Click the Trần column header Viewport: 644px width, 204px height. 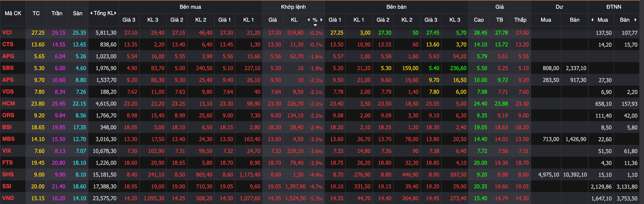pyautogui.click(x=57, y=13)
